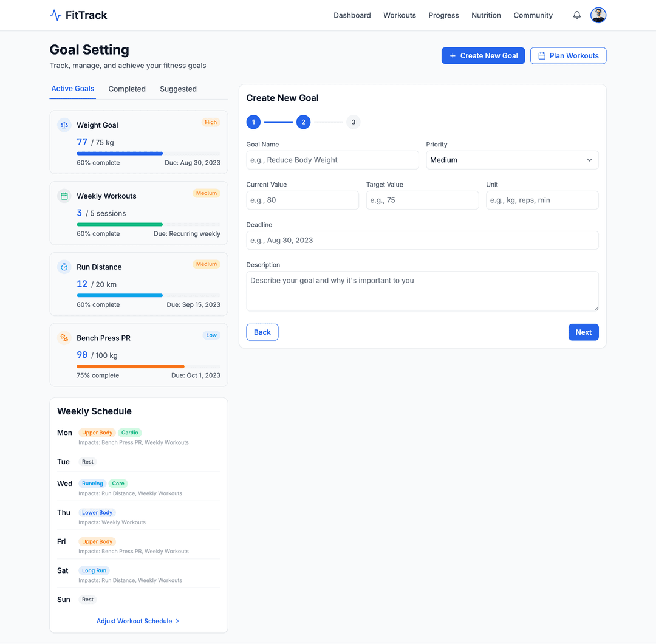Click the FitTrack pulse logo icon
This screenshot has width=656, height=644.
tap(56, 15)
